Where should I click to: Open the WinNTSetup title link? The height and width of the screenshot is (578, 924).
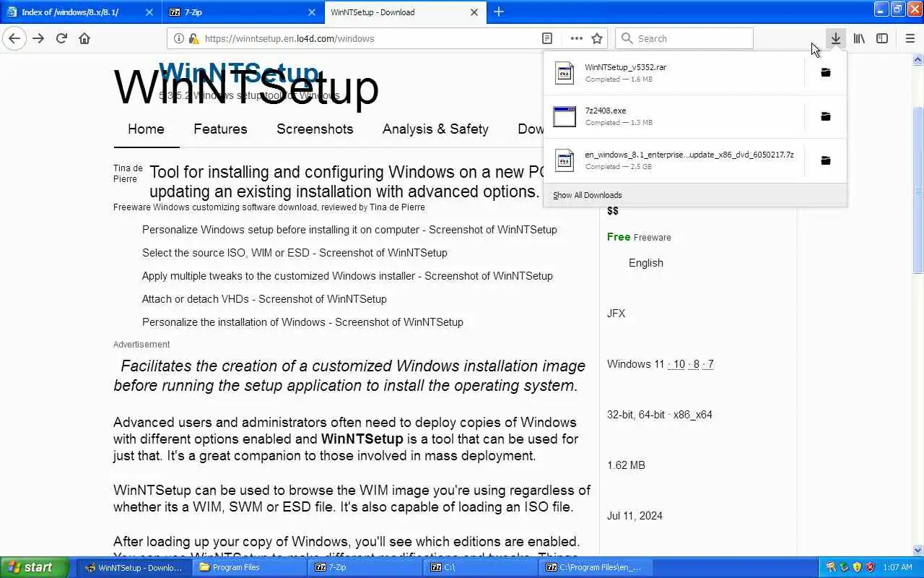pos(238,72)
